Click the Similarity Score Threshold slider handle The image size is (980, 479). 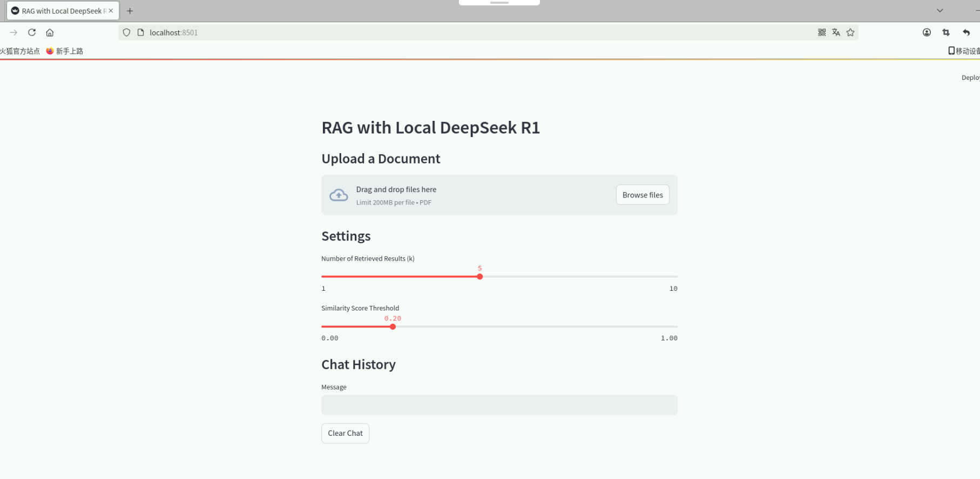[393, 326]
